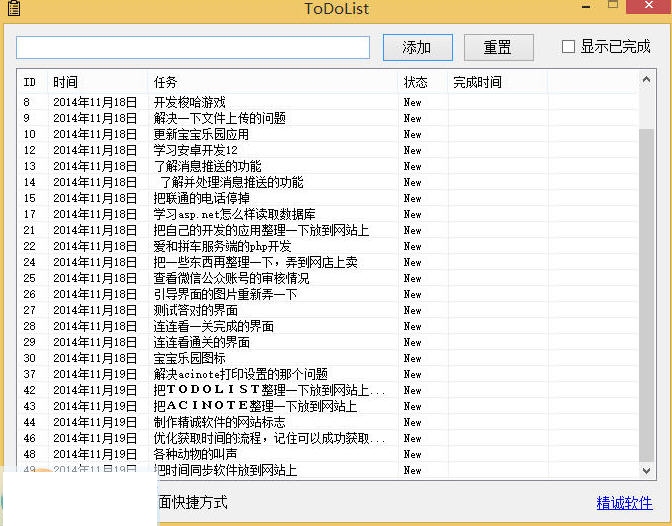Click the New status in row 30
This screenshot has width=672, height=526.
click(x=412, y=358)
